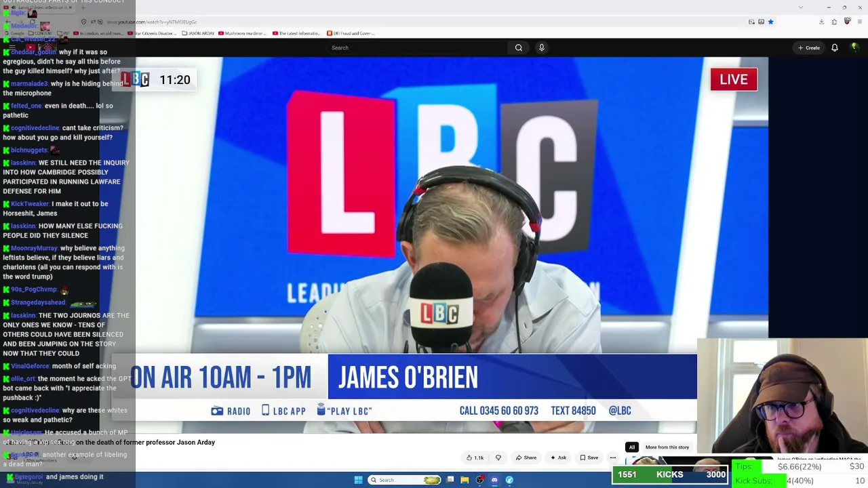Click the webcam overlay of the streamer

tap(783, 396)
